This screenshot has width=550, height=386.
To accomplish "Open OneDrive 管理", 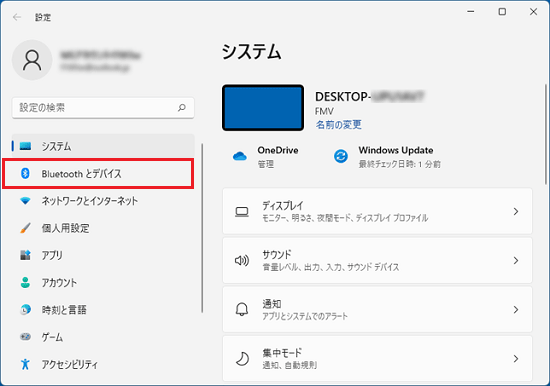I will coord(266,157).
